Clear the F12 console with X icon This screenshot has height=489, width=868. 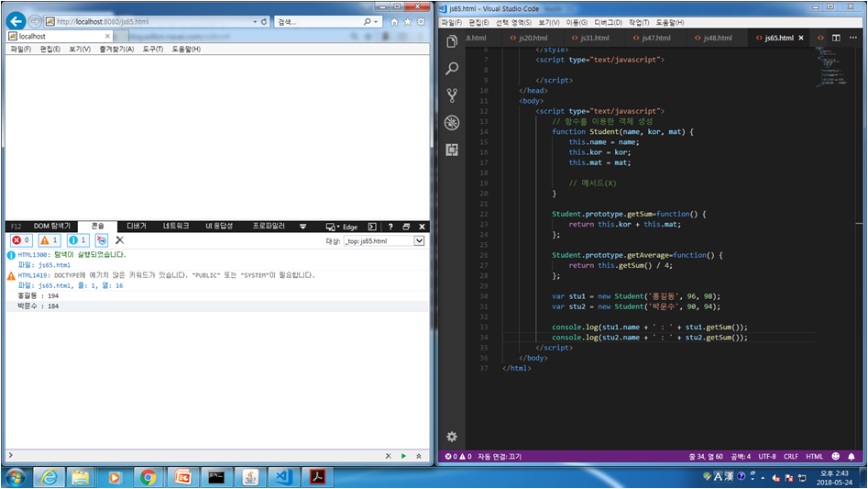[x=119, y=240]
